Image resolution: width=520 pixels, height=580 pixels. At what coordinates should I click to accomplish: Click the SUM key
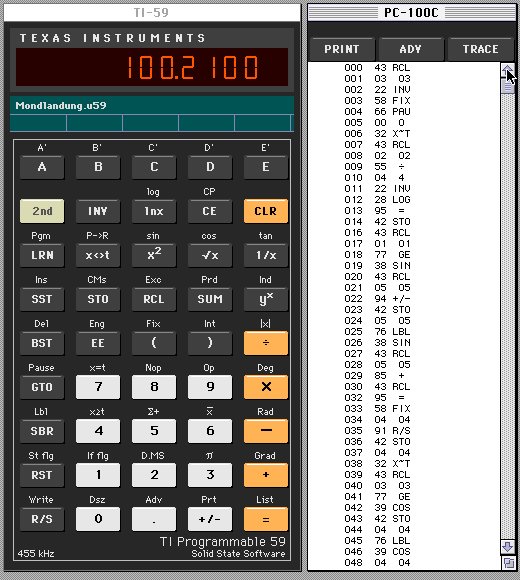(x=209, y=299)
